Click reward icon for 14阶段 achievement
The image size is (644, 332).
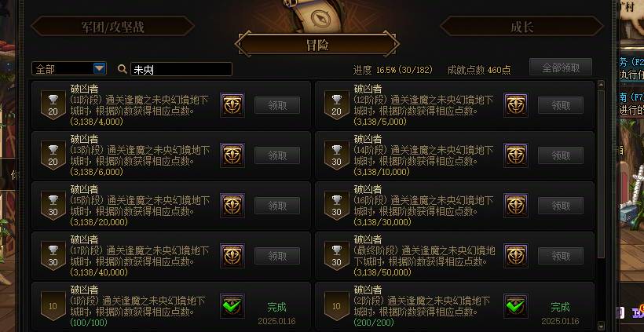515,155
